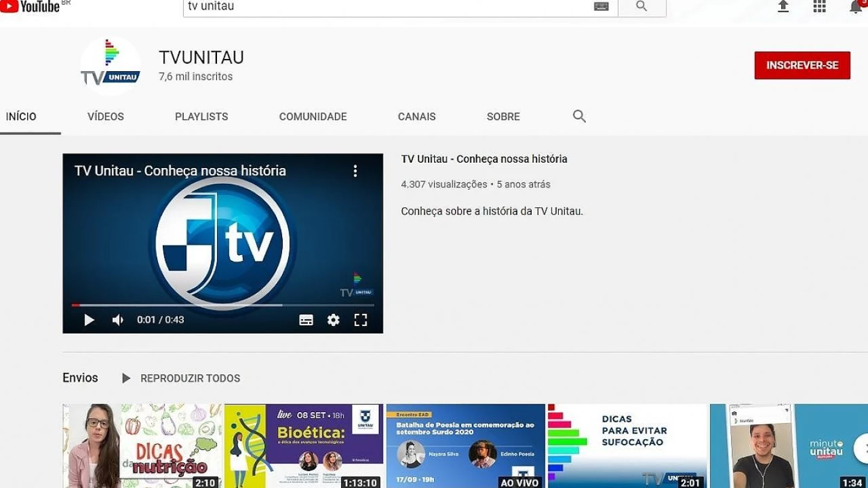This screenshot has width=868, height=488.
Task: Click the overlay title inside the video player
Action: point(180,170)
